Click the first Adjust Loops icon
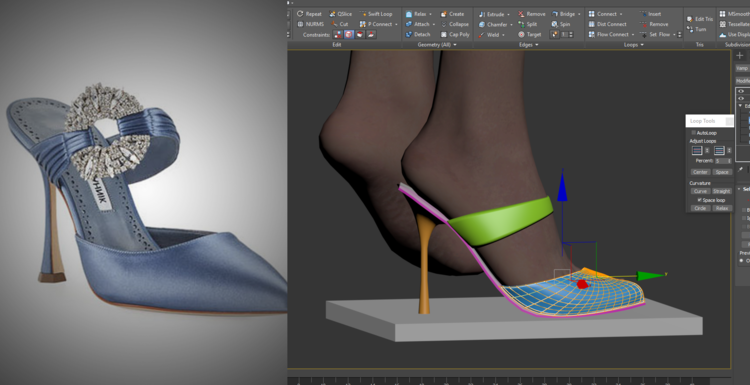The image size is (750, 385). click(697, 151)
